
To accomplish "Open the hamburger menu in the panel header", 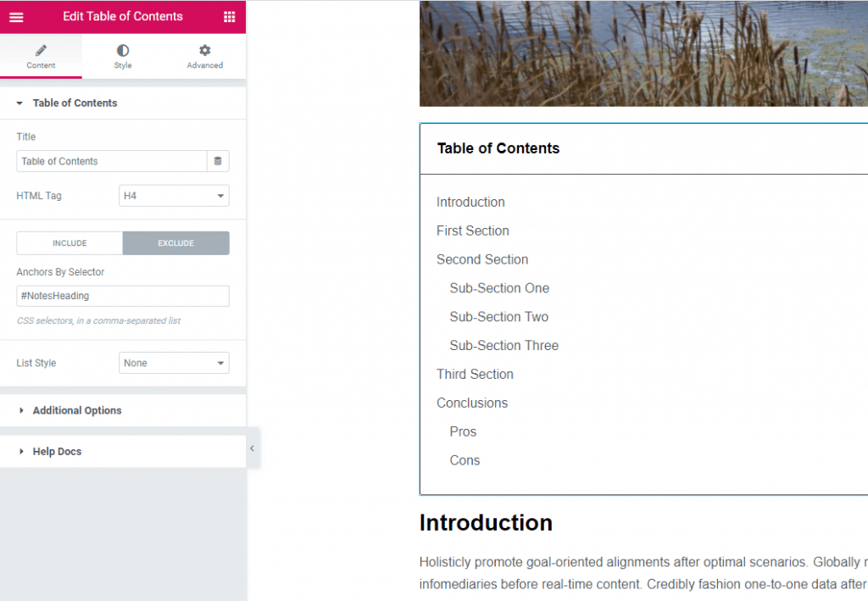I will (x=16, y=17).
